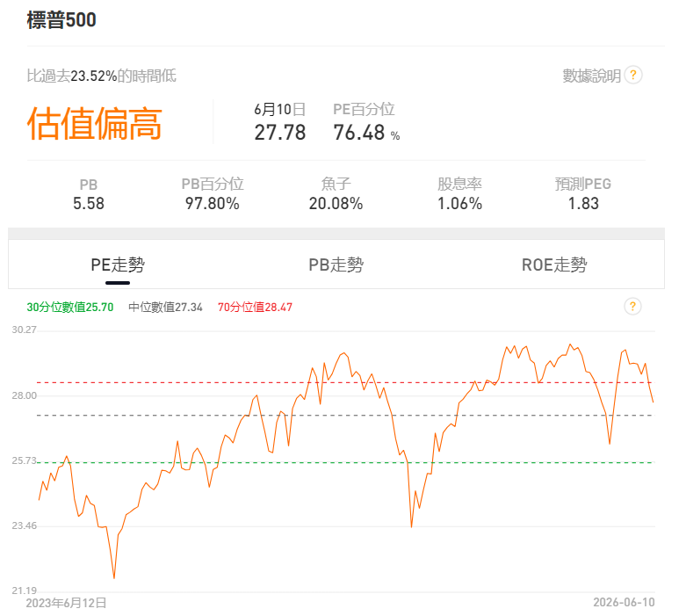The image size is (686, 616).
Task: Click the 標普500 title
Action: tap(61, 20)
